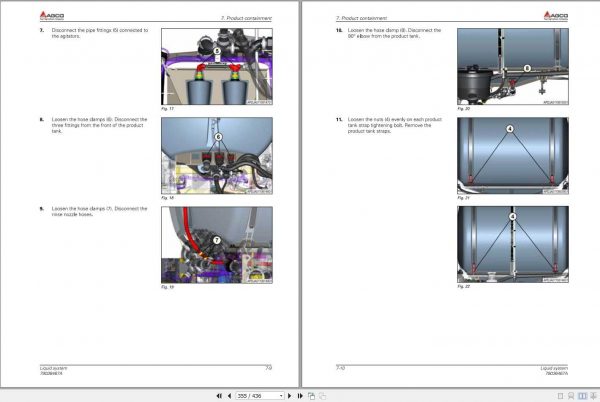The image size is (600, 402).
Task: Click step 10 text about the 90° elbow
Action: 394,33
